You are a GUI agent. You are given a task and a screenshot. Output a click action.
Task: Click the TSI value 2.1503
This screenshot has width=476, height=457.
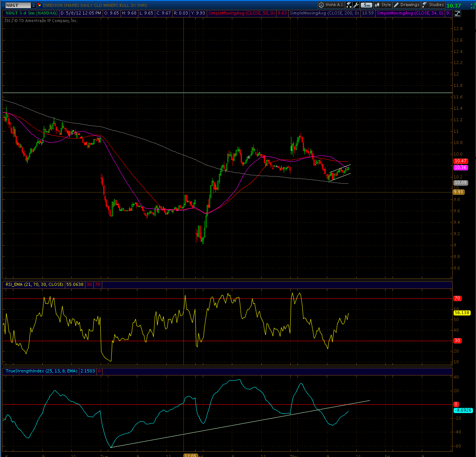(88, 371)
